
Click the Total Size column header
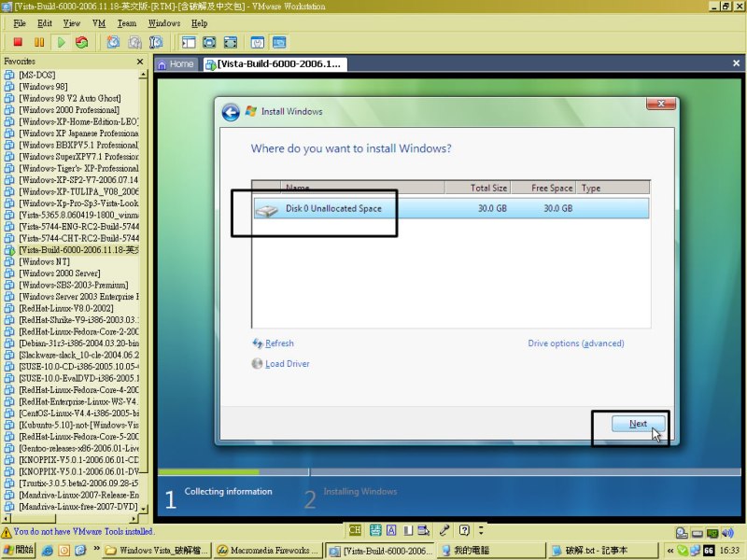478,188
